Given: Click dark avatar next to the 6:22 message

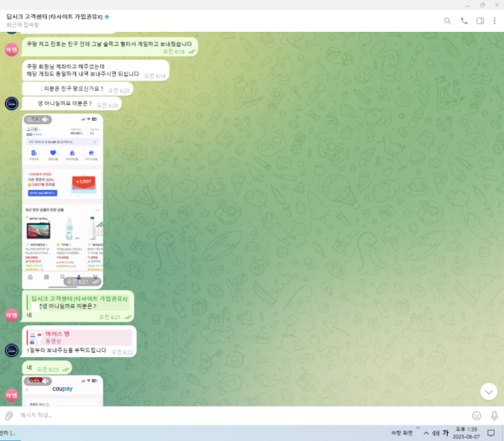Looking at the screenshot, I should [12, 350].
